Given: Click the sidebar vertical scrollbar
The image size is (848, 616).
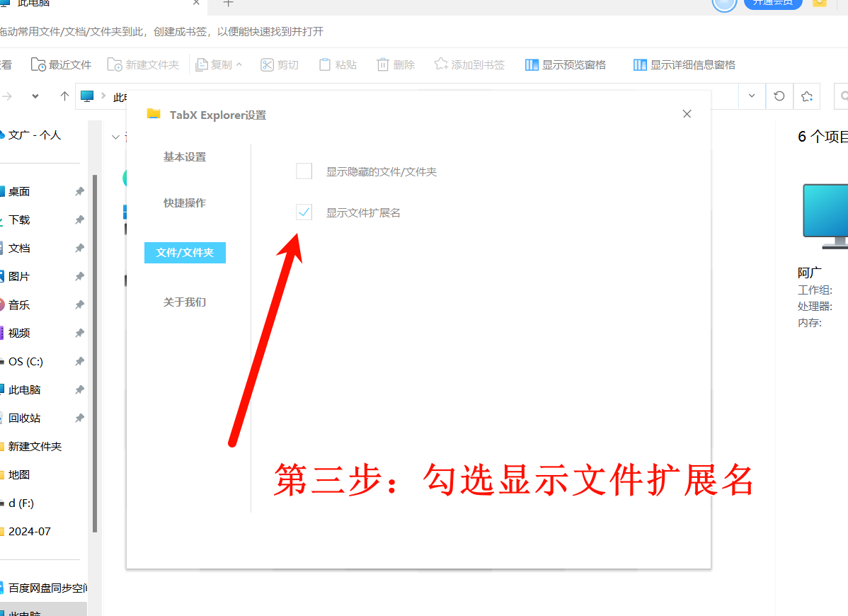Looking at the screenshot, I should [x=95, y=354].
